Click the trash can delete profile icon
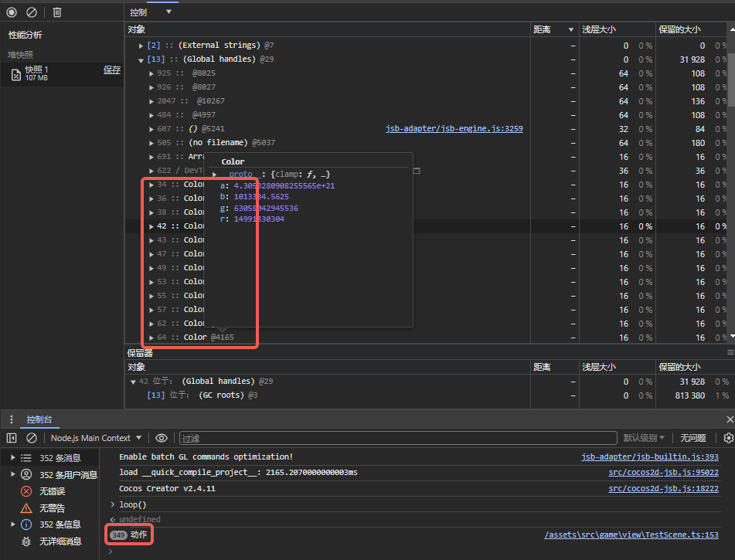Screen dimensions: 735x560 point(57,12)
